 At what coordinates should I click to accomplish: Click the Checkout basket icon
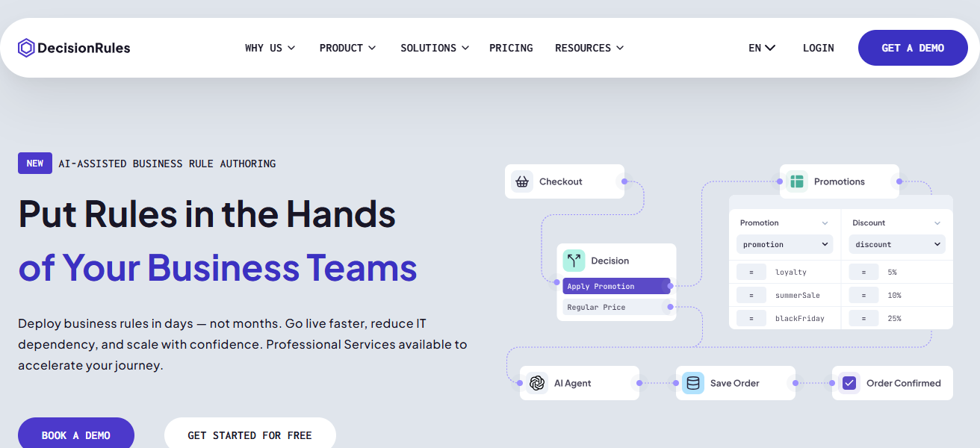(x=522, y=181)
